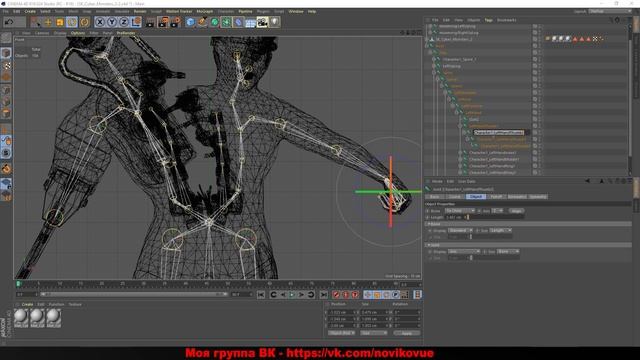Click Attribute Manager back arrow icon

click(x=587, y=181)
